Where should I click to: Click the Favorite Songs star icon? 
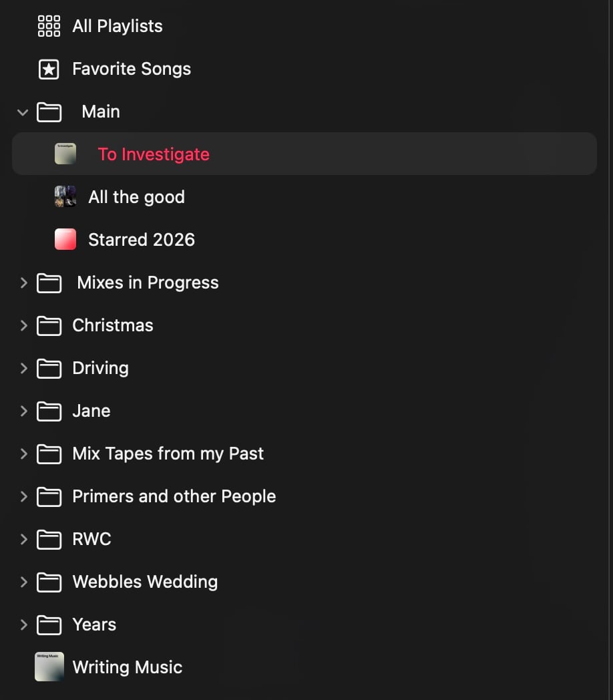(49, 69)
